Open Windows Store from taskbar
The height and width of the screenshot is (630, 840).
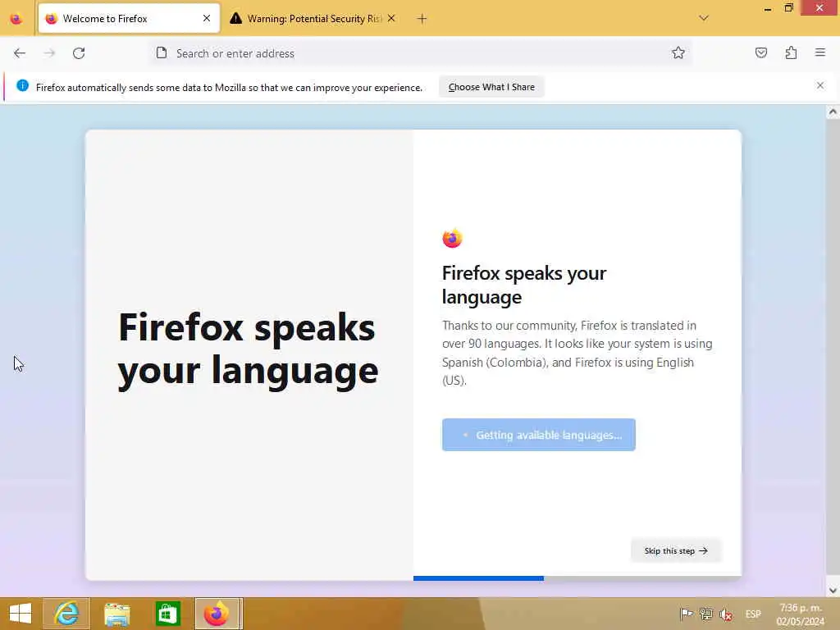167,614
